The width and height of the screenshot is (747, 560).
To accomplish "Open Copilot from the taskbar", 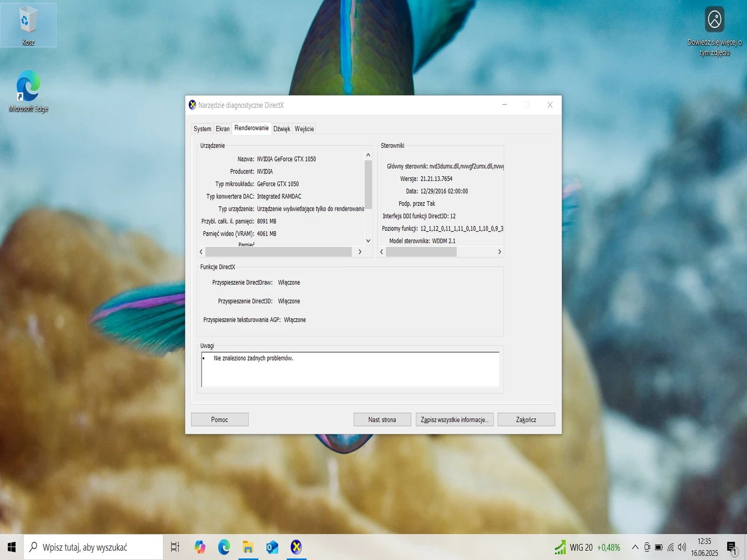I will point(200,546).
